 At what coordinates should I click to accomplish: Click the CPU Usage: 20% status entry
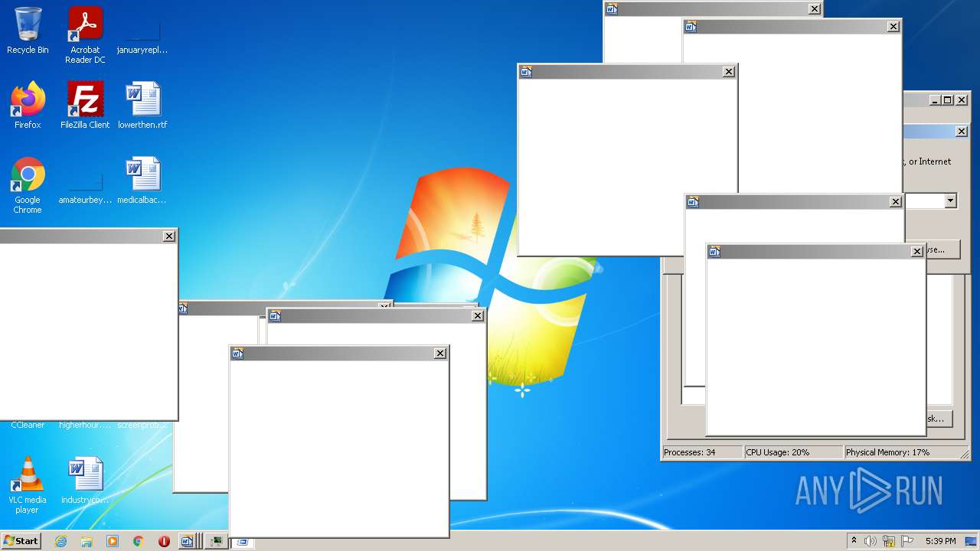pyautogui.click(x=793, y=452)
